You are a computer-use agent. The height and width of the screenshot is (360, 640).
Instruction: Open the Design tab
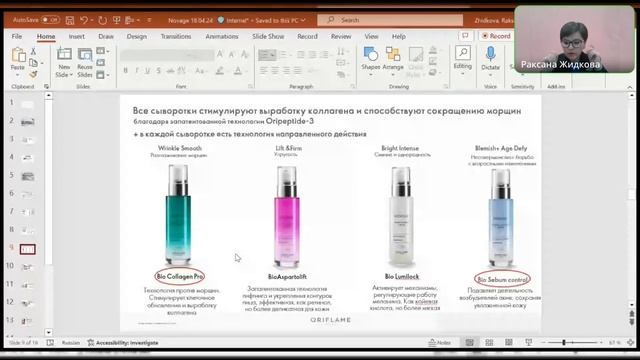pyautogui.click(x=136, y=36)
